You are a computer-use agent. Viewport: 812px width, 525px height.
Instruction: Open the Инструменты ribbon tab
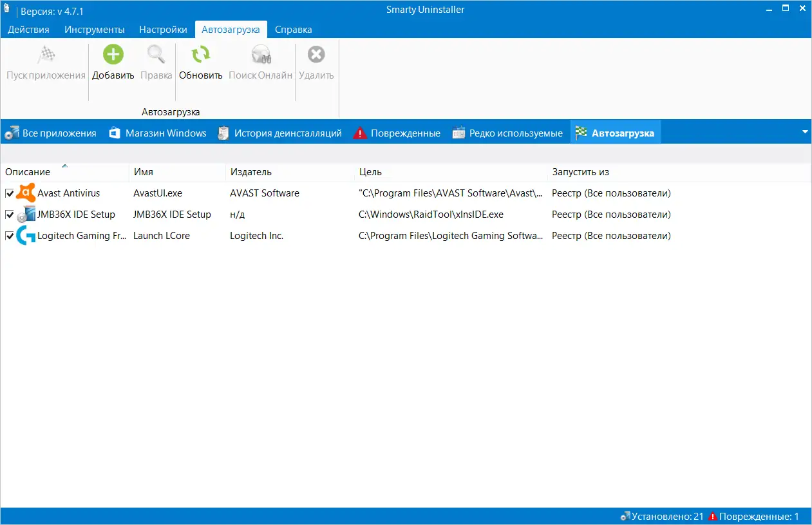(x=95, y=30)
